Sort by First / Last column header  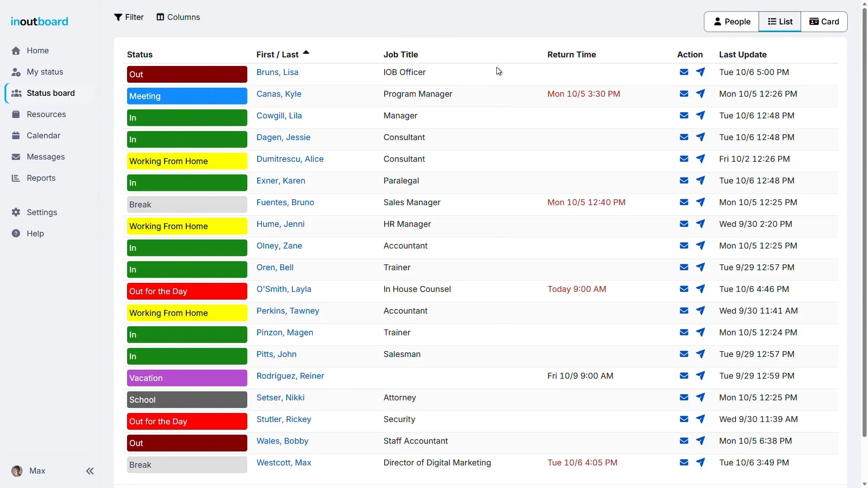click(283, 55)
